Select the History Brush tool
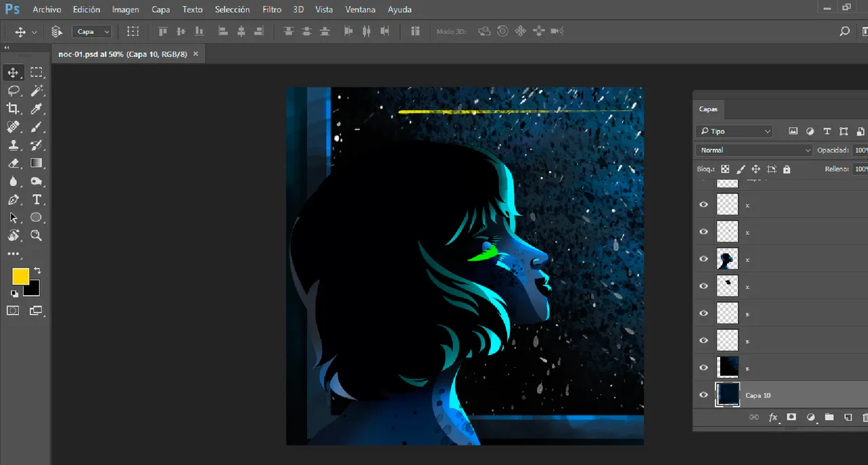Viewport: 868px width, 465px height. tap(37, 145)
